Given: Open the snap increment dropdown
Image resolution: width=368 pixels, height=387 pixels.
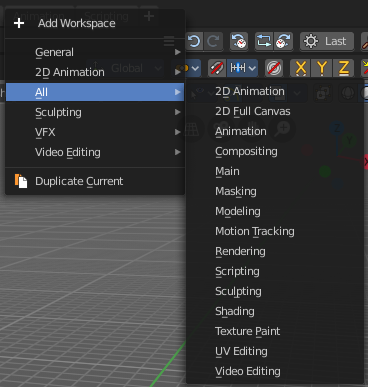Looking at the screenshot, I should tap(244, 68).
